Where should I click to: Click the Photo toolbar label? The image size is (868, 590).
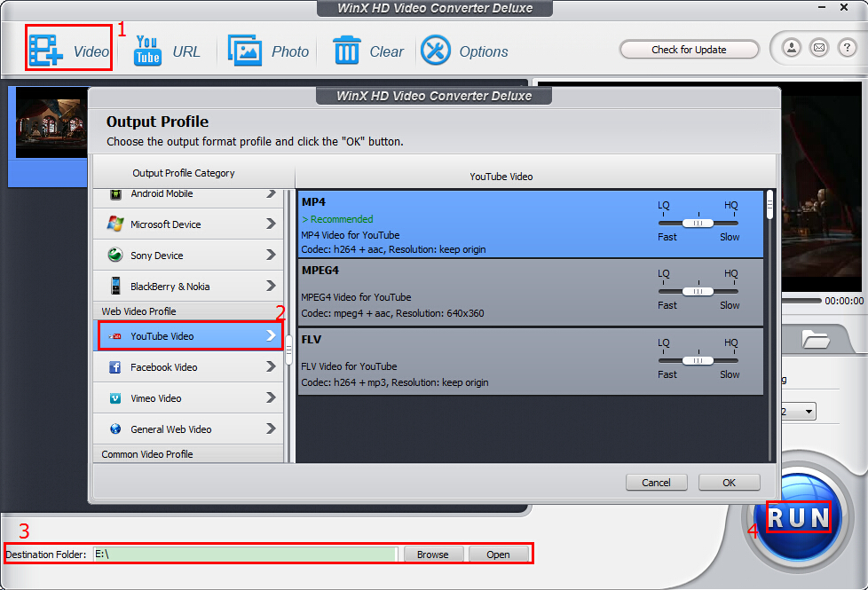[x=290, y=51]
